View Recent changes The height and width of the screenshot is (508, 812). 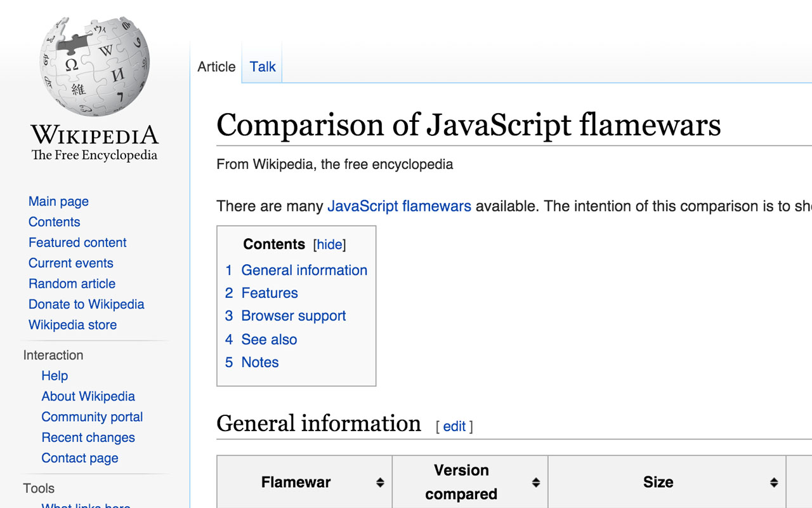[88, 438]
